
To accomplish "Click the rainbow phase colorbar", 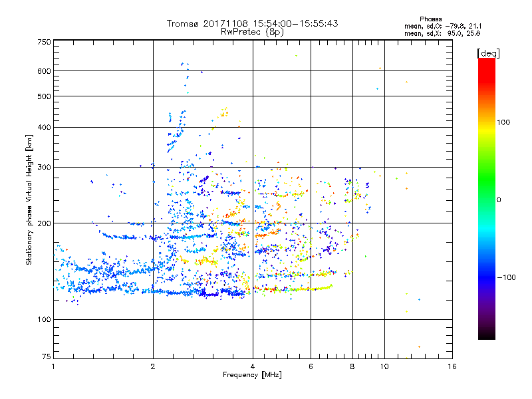I will [x=487, y=199].
